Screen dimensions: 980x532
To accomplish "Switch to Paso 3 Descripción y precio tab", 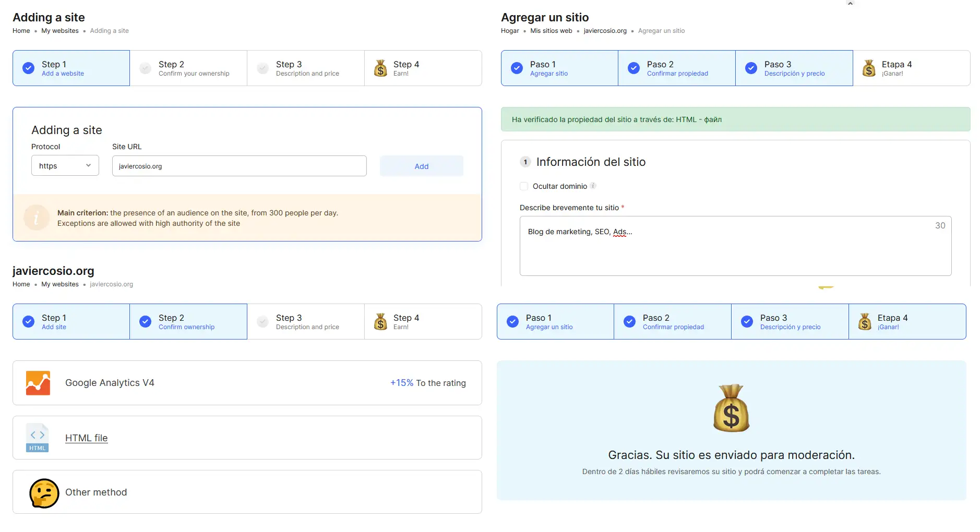I will (794, 68).
